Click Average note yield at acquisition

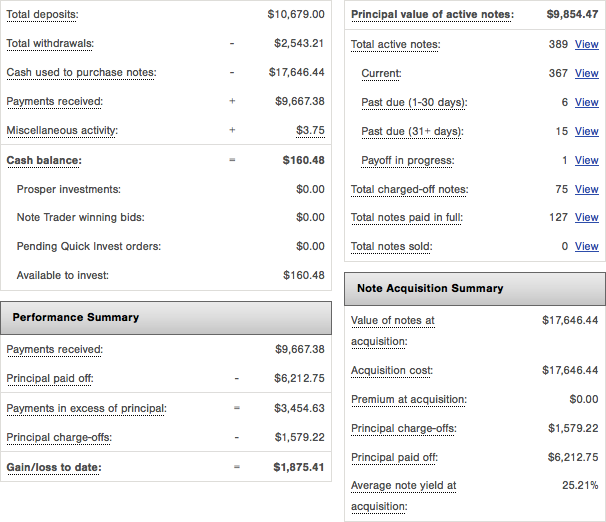pyautogui.click(x=403, y=486)
